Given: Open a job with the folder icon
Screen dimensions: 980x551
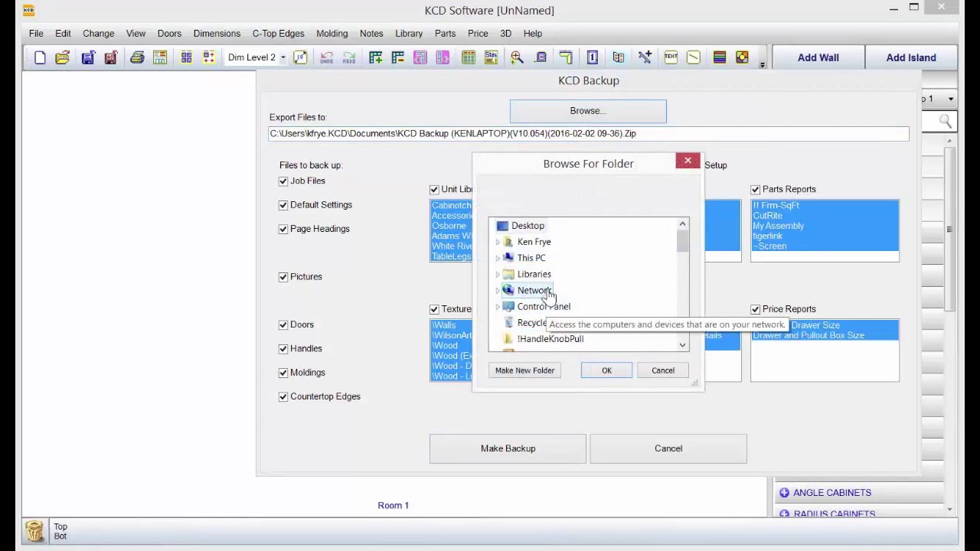Looking at the screenshot, I should point(63,57).
